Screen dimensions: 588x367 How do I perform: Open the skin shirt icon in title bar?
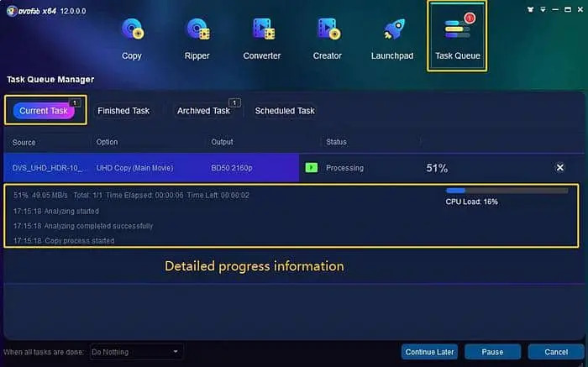pos(530,9)
